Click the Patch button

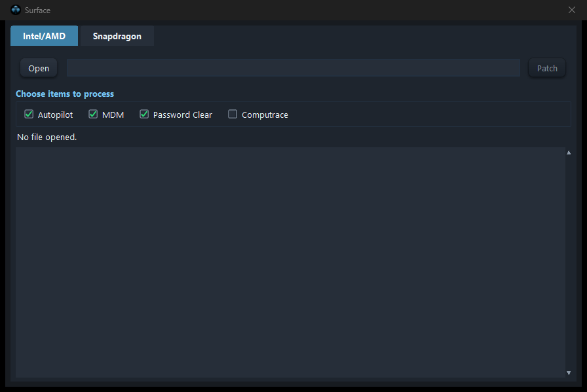[547, 68]
